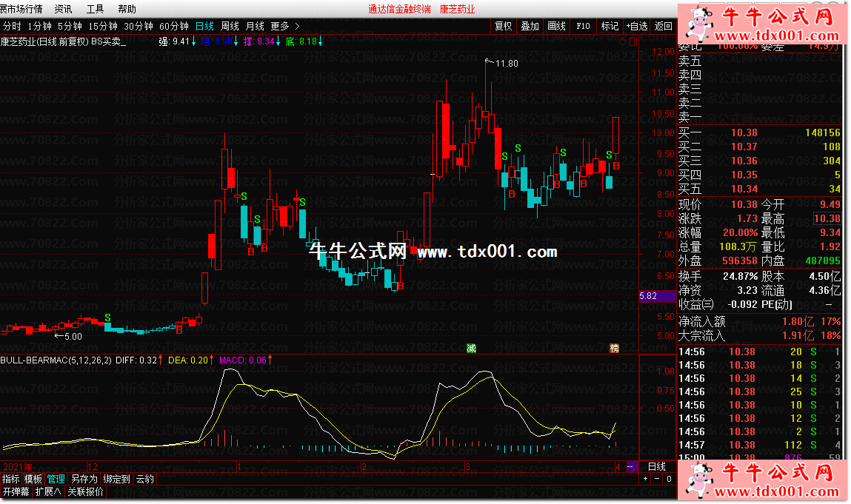Click the 14:57 trade row with 112
The image size is (851, 504).
pyautogui.click(x=759, y=445)
